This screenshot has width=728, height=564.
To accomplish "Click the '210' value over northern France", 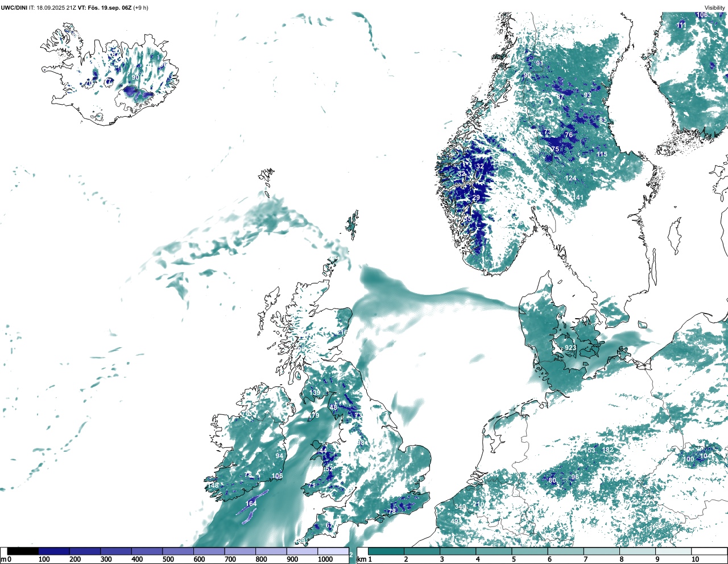I will point(478,504).
